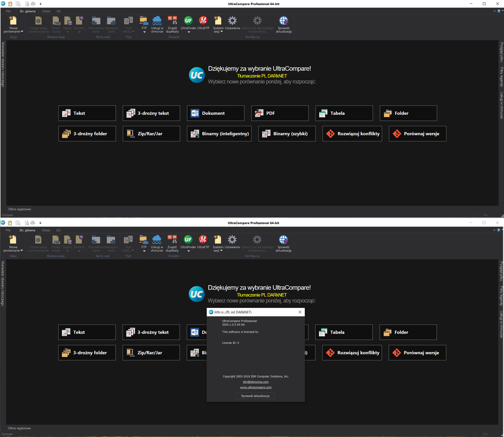The image size is (504, 437).
Task: Start Tekst comparison in upper window
Action: [87, 113]
